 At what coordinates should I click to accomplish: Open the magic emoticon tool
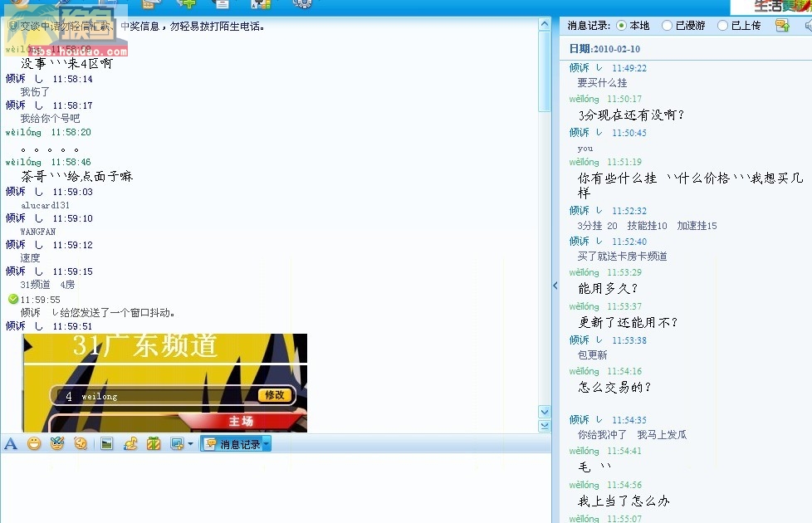coord(57,444)
